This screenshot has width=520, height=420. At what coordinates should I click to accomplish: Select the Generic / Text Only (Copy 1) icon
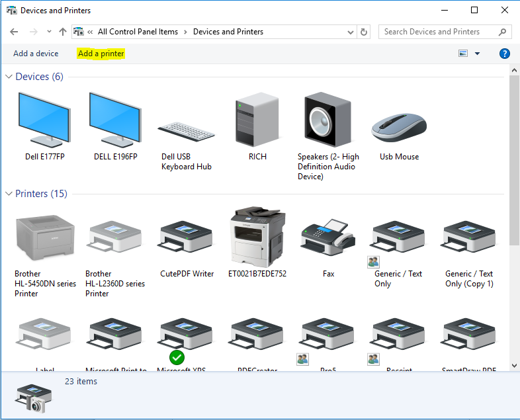(x=469, y=237)
